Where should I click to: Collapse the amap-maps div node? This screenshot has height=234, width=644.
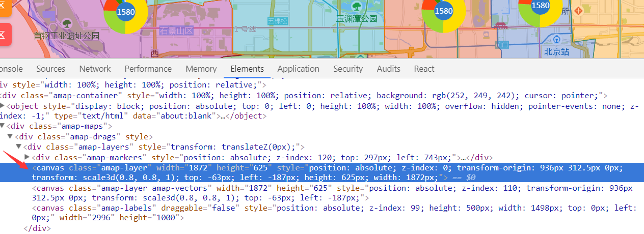pyautogui.click(x=3, y=126)
